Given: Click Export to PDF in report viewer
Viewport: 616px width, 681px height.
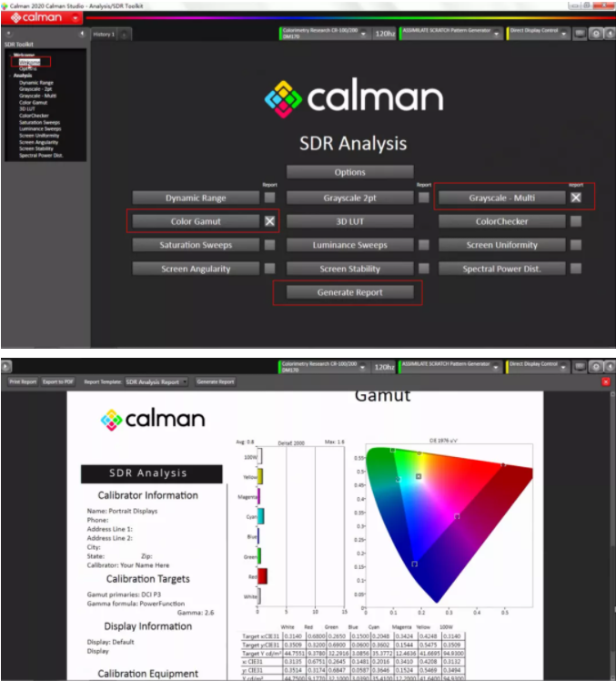Looking at the screenshot, I should (57, 381).
